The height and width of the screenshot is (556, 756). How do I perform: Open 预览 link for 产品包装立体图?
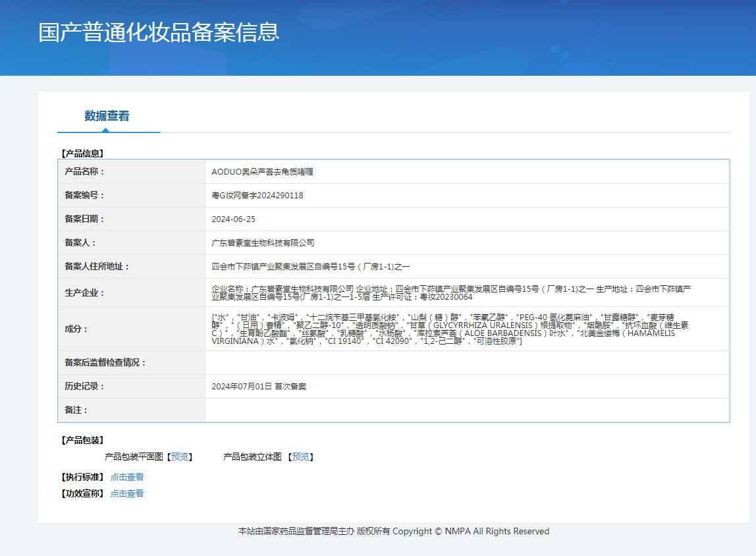[301, 457]
